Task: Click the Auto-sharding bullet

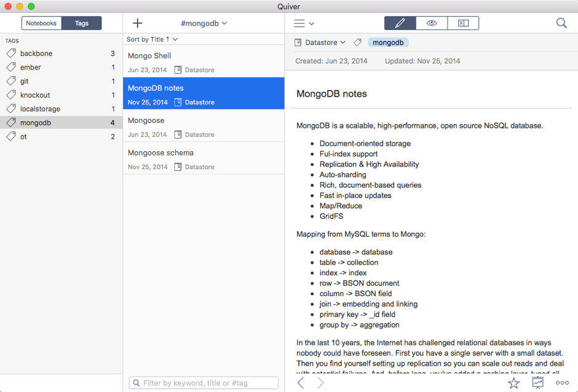Action: click(343, 174)
